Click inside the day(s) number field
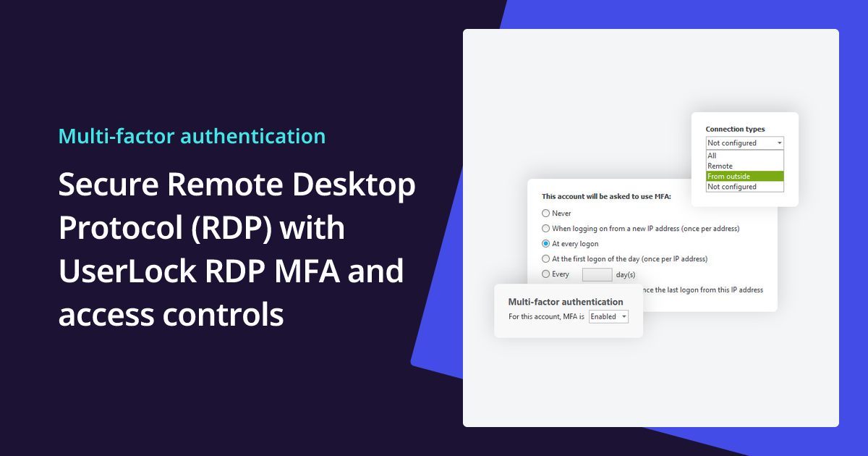The image size is (868, 456). (597, 274)
